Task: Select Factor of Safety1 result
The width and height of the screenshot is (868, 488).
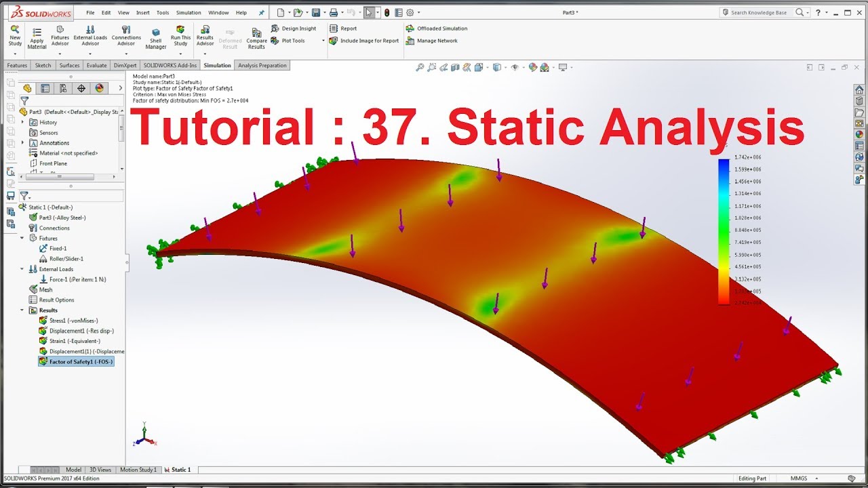Action: [76, 362]
